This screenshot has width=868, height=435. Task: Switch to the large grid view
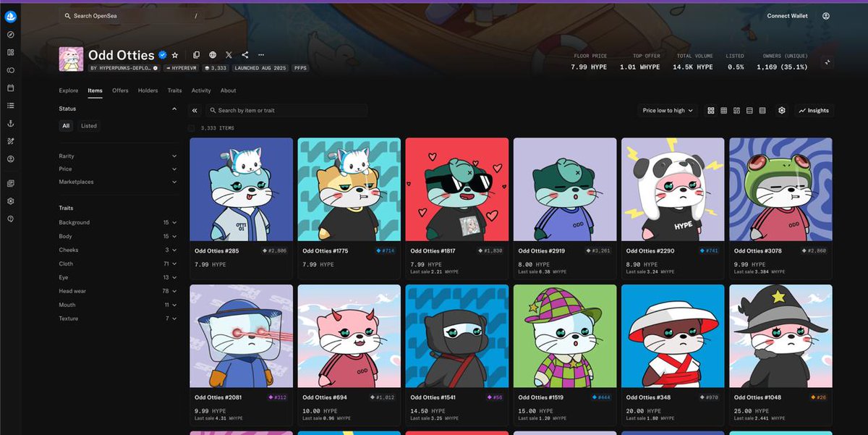pyautogui.click(x=711, y=111)
